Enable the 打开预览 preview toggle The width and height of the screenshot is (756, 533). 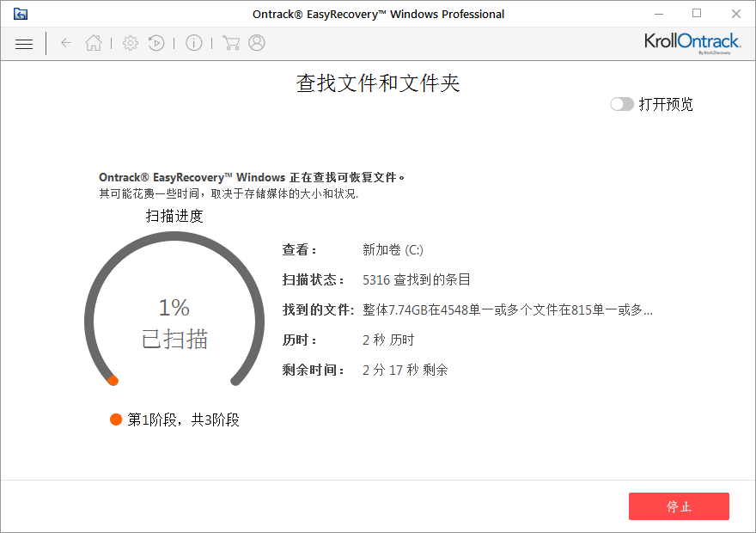tap(621, 104)
